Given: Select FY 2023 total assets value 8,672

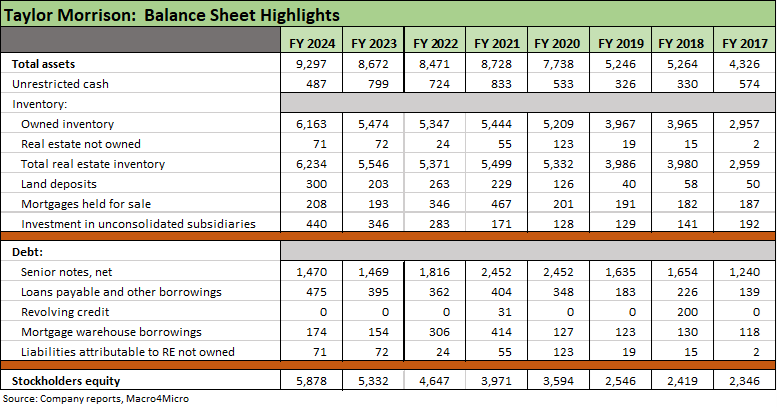Looking at the screenshot, I should 373,64.
